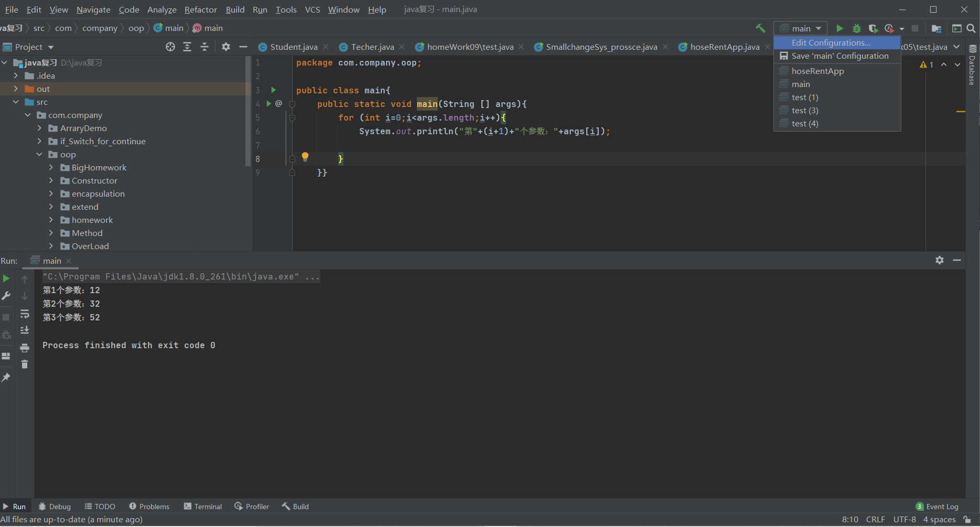
Task: Select test (3) run configuration
Action: coord(837,110)
